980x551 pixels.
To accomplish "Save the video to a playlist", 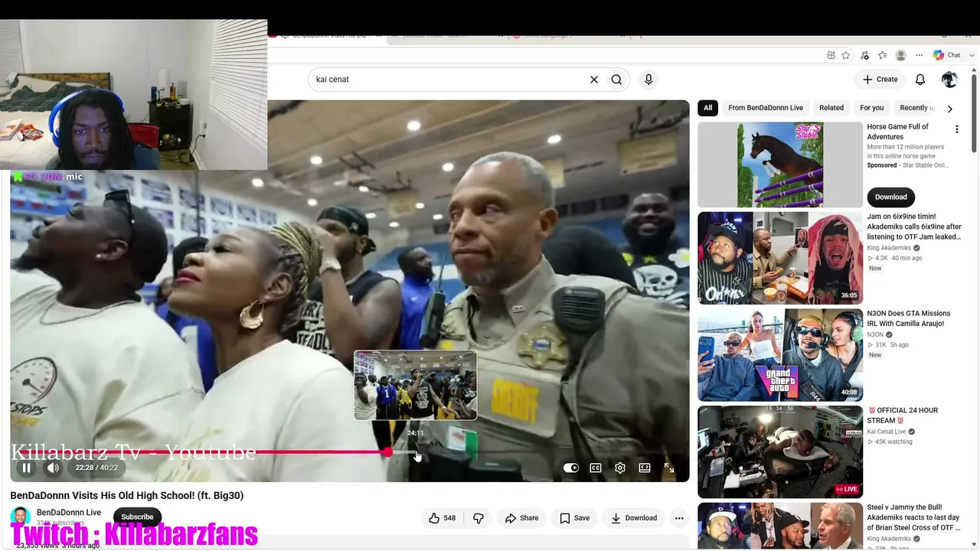I will [x=574, y=518].
